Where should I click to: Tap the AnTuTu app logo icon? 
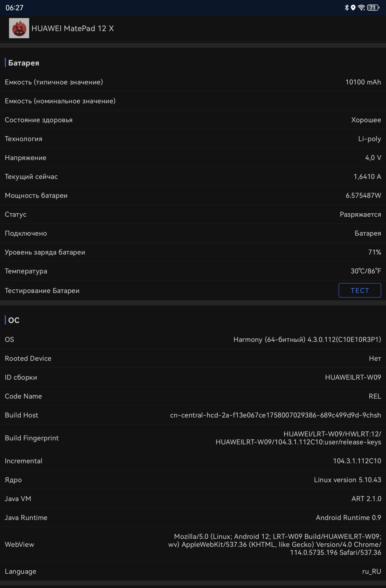tap(19, 28)
